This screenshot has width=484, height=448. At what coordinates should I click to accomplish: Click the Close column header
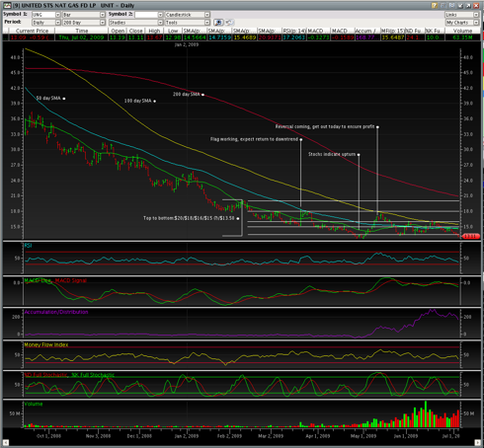(135, 31)
